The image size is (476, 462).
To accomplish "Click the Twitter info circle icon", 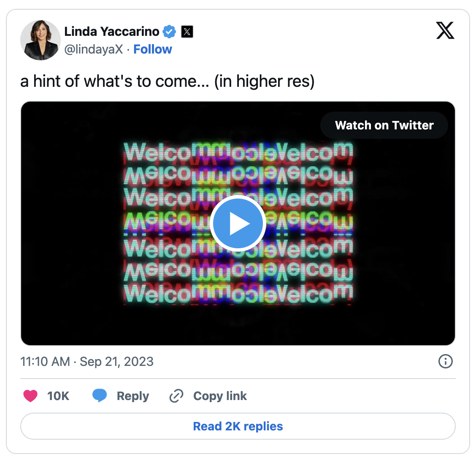I will (446, 361).
